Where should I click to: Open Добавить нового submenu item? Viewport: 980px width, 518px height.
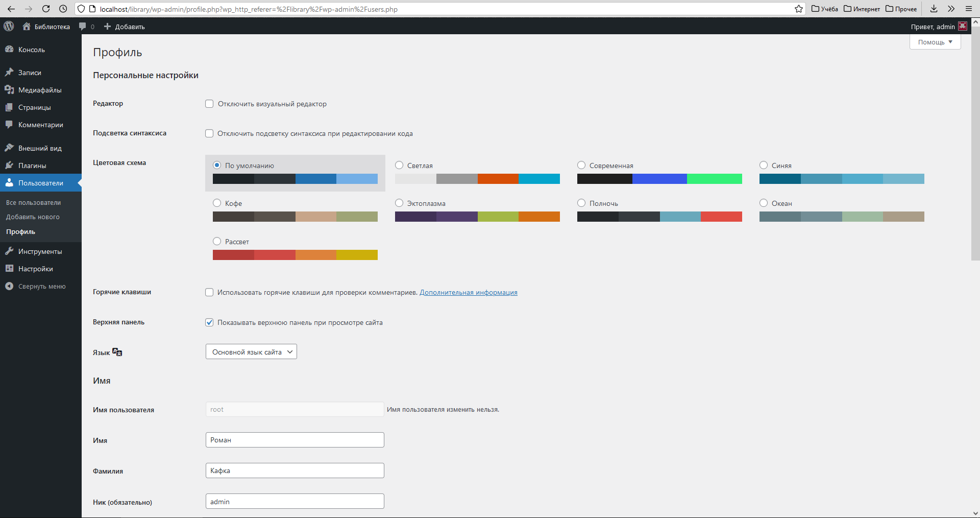(x=33, y=217)
